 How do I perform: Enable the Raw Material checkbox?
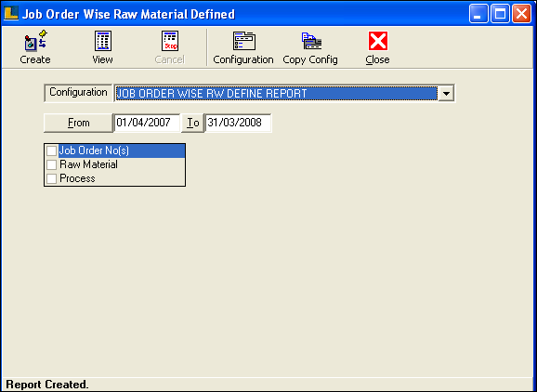coord(51,164)
